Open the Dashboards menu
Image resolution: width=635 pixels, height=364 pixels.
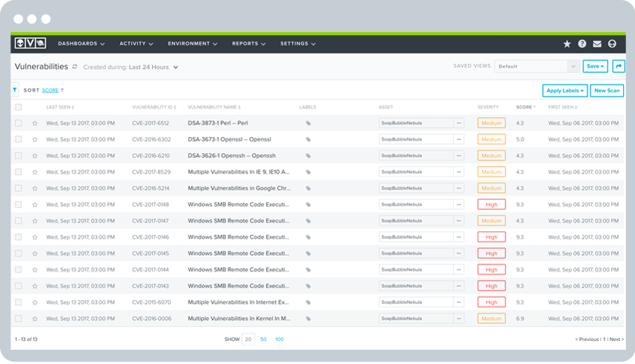click(81, 44)
